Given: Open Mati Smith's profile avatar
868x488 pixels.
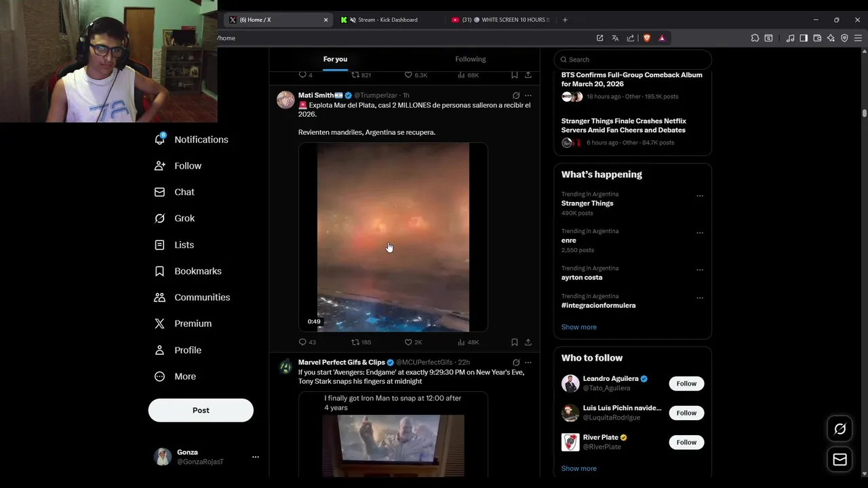Looking at the screenshot, I should (x=285, y=100).
